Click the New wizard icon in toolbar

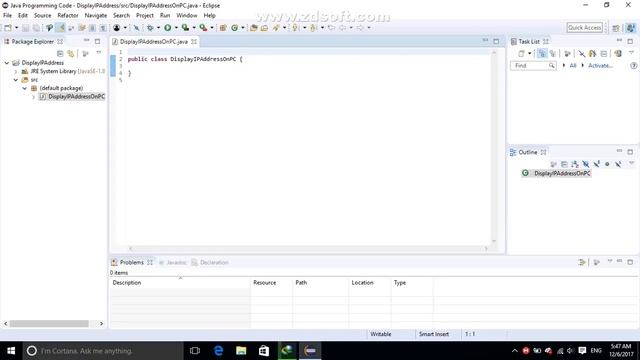coord(8,28)
